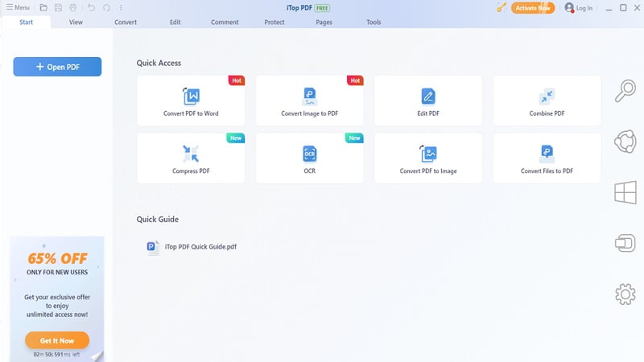Image resolution: width=644 pixels, height=362 pixels.
Task: Click the FREE badge beside iTop PDF title
Action: [323, 8]
